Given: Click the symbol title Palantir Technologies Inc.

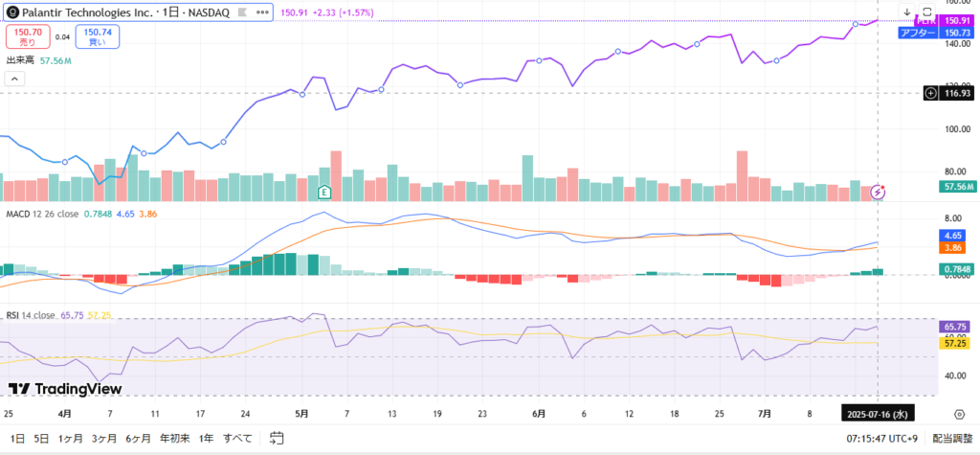Looking at the screenshot, I should coord(87,11).
